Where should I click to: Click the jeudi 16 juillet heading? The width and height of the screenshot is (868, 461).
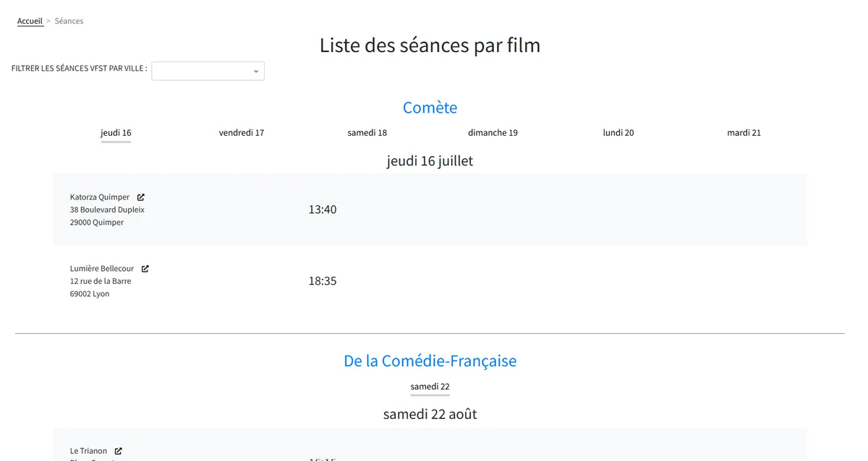click(x=430, y=161)
